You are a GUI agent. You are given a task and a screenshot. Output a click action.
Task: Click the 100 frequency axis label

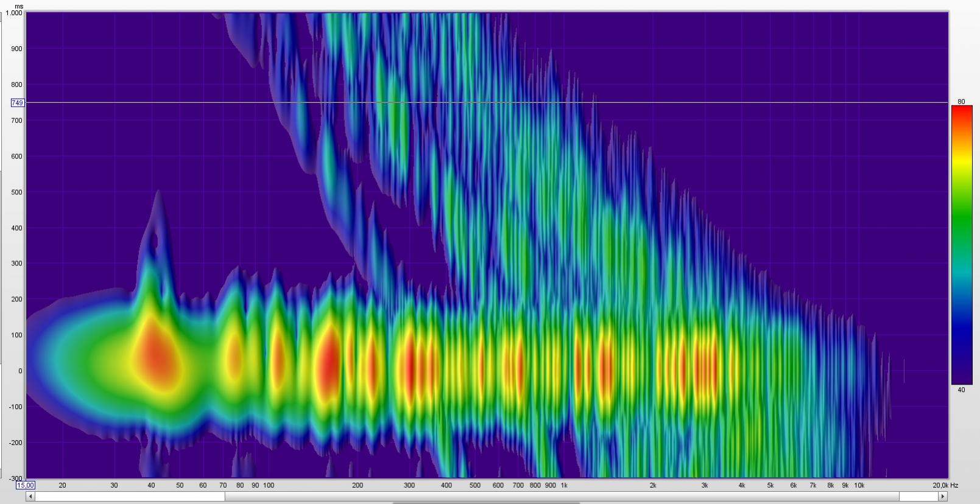pos(268,485)
